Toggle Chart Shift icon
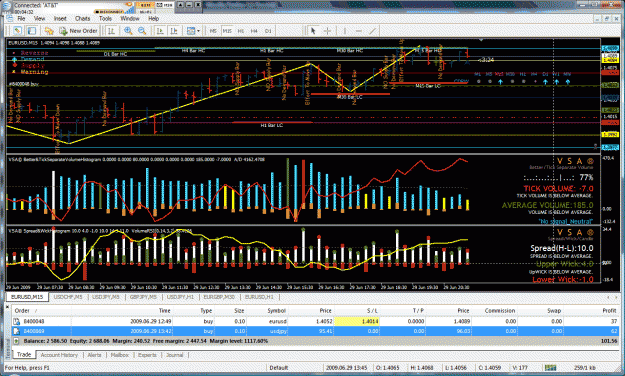The height and width of the screenshot is (376, 625). coord(174,31)
